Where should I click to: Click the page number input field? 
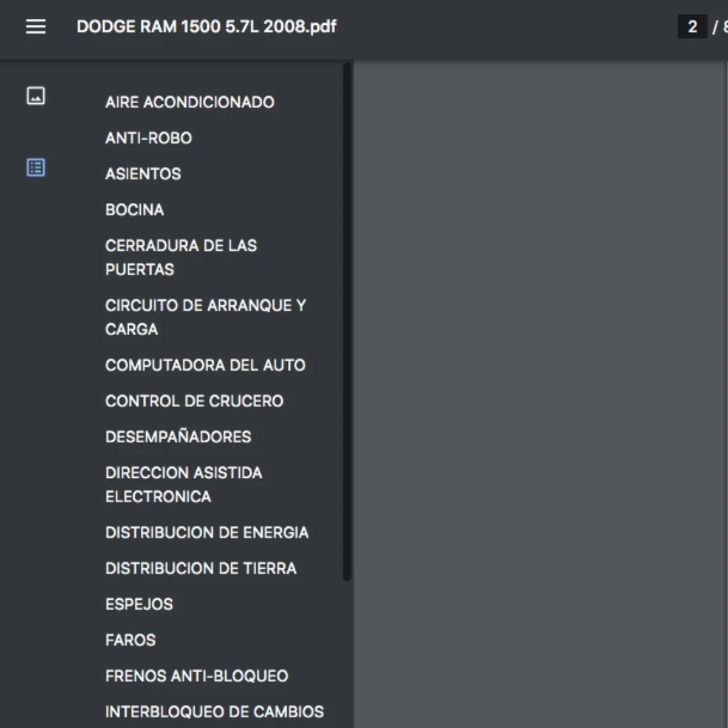coord(692,27)
